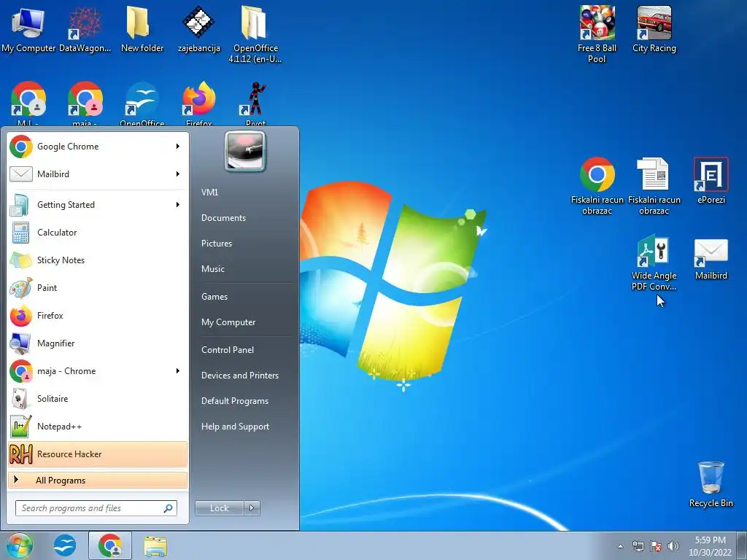Screen dimensions: 747x560
Task: Open Sticky Notes from Start menu
Action: (x=98, y=260)
